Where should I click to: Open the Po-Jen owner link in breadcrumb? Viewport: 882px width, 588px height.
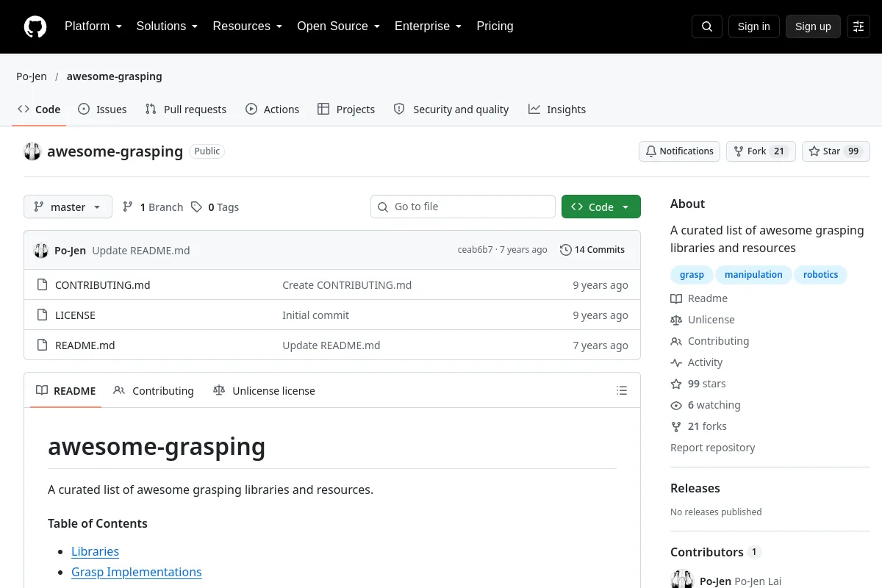click(x=32, y=76)
